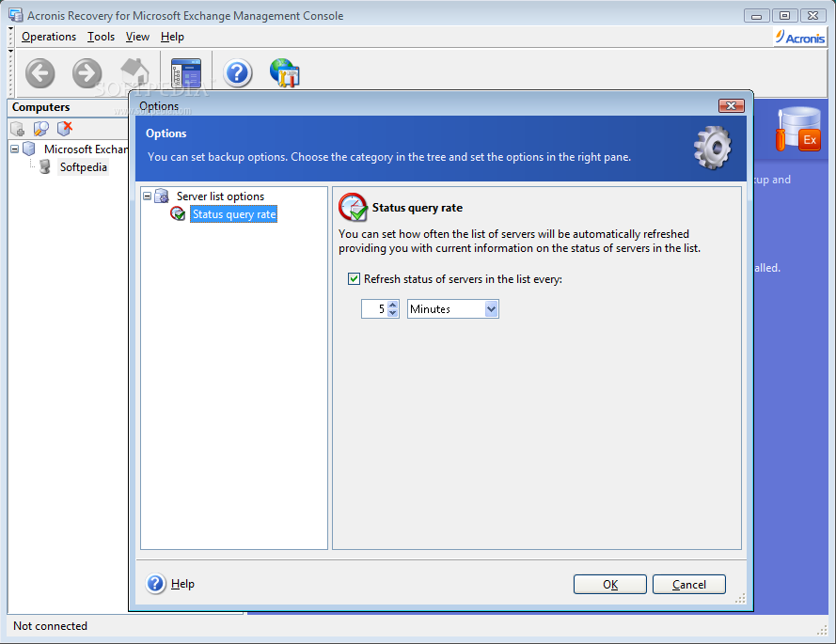The image size is (836, 644).
Task: Open the Help menu in menu bar
Action: click(172, 37)
